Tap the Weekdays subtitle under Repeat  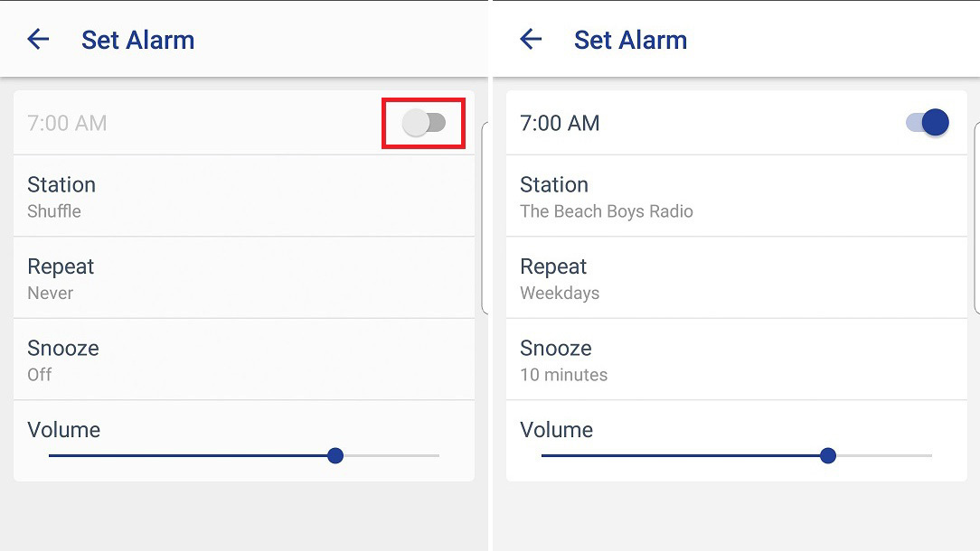point(560,293)
